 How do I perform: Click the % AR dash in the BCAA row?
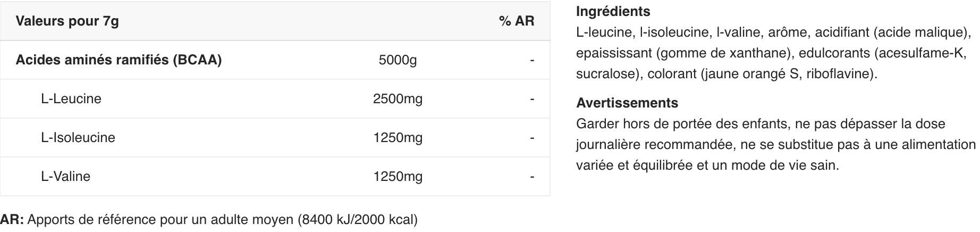click(531, 60)
